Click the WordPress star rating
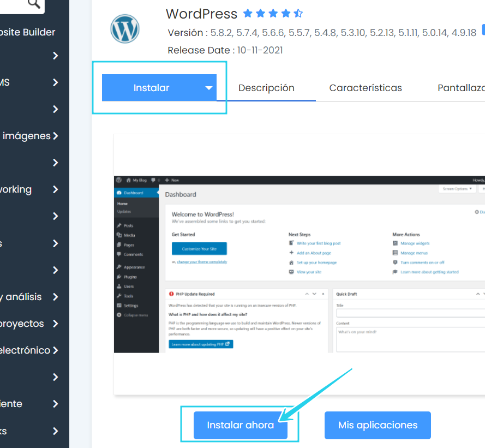 click(273, 14)
